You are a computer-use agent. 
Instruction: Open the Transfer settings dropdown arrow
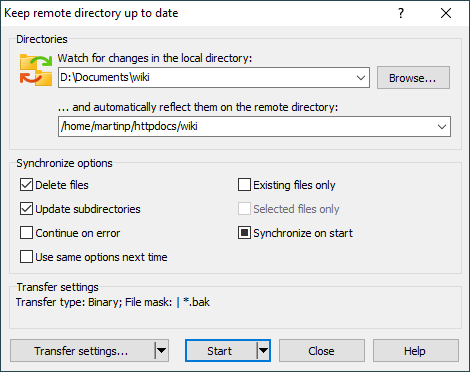click(162, 351)
